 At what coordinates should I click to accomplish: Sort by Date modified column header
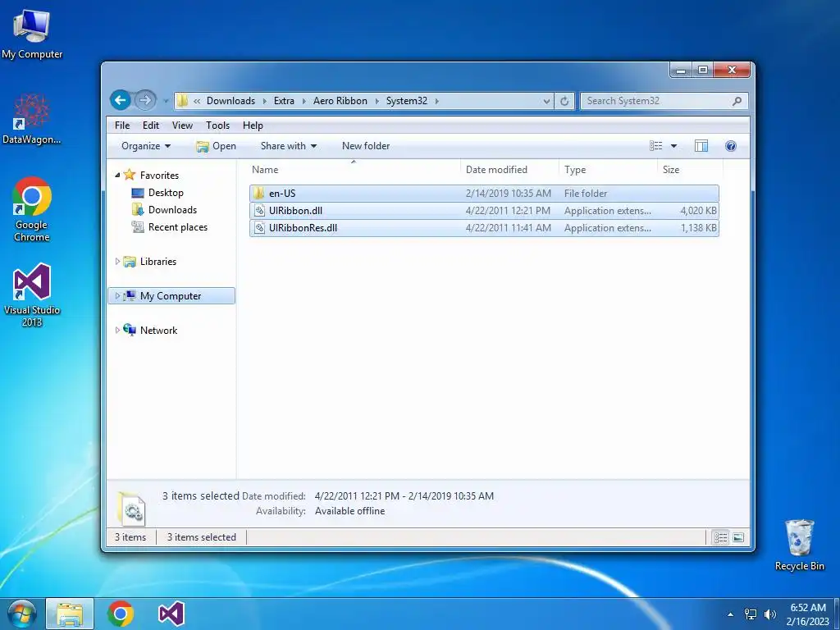509,169
